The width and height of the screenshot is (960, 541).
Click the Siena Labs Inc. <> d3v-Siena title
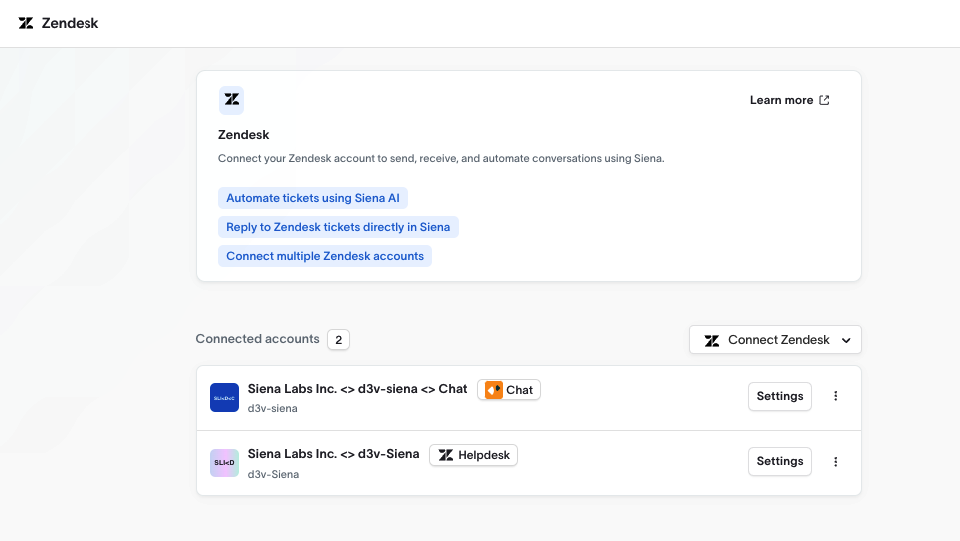click(x=334, y=453)
